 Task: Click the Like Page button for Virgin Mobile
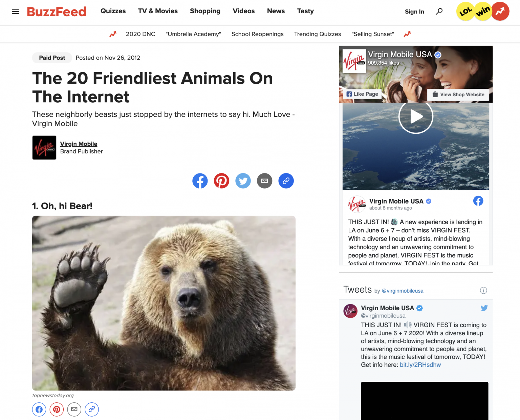pyautogui.click(x=362, y=94)
